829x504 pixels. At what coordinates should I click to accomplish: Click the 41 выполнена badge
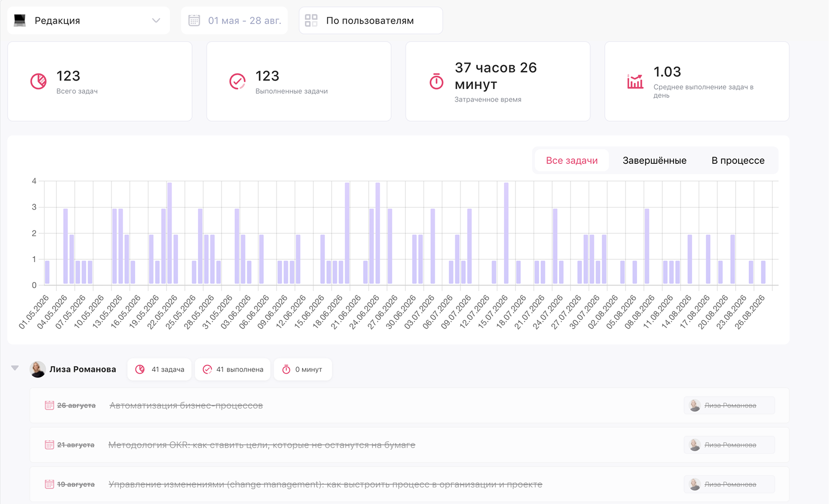click(x=233, y=369)
